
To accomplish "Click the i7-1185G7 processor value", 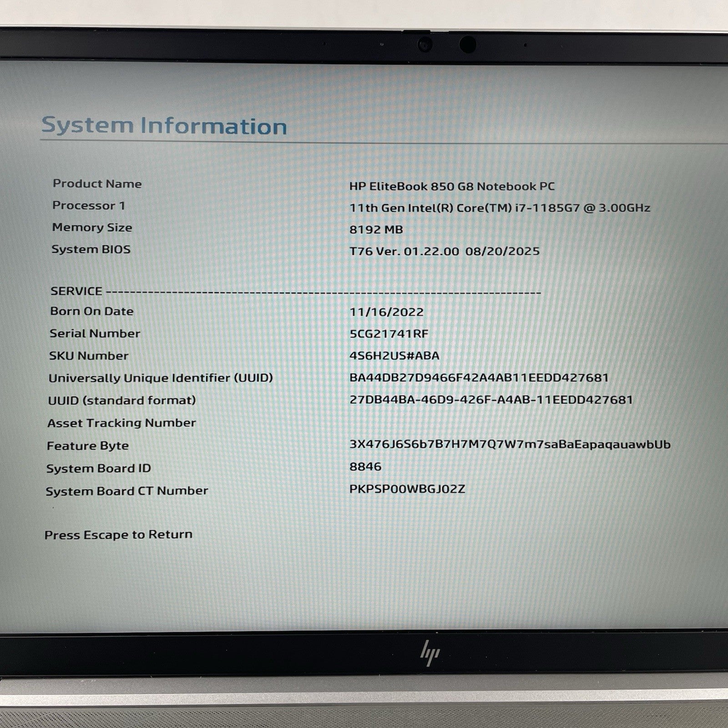I will [x=500, y=208].
